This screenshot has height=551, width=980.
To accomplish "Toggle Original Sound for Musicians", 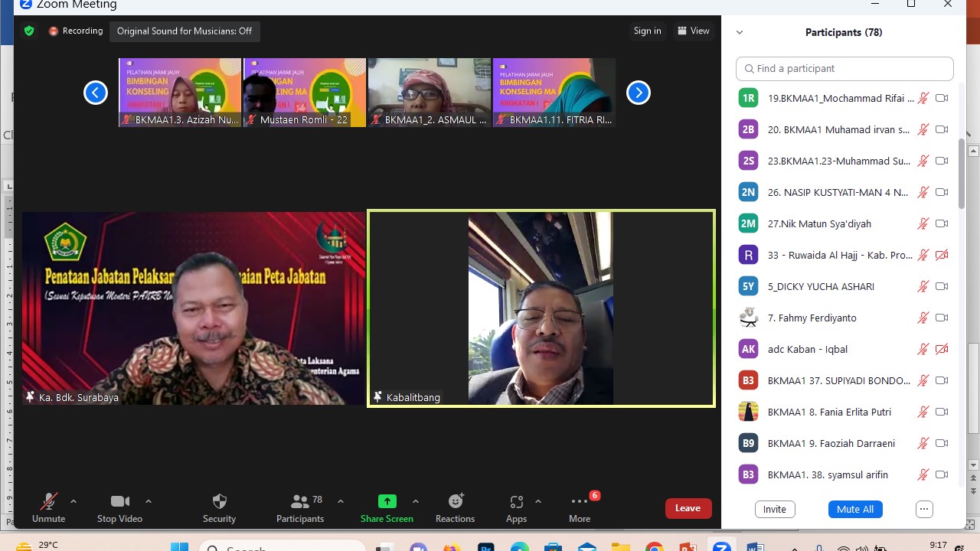I will pos(185,31).
